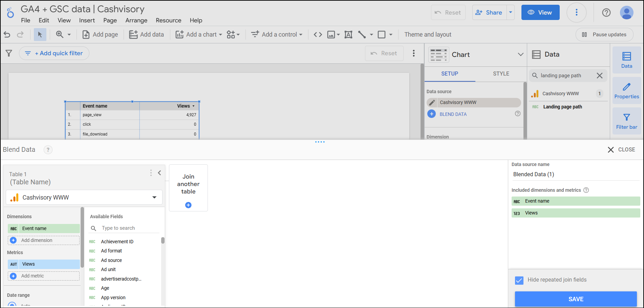Click the Blend Data help icon

[x=48, y=150]
